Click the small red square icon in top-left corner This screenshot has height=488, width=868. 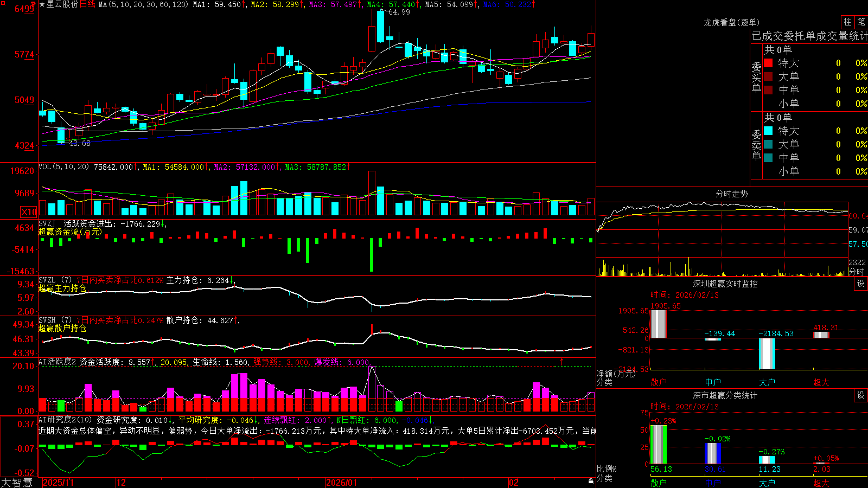(x=3, y=3)
